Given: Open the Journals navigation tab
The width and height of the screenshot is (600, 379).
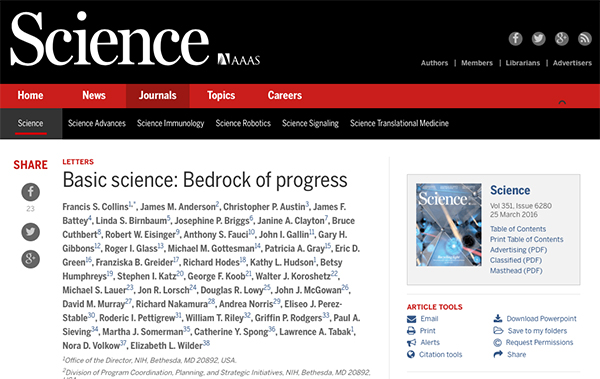Looking at the screenshot, I should [x=158, y=96].
